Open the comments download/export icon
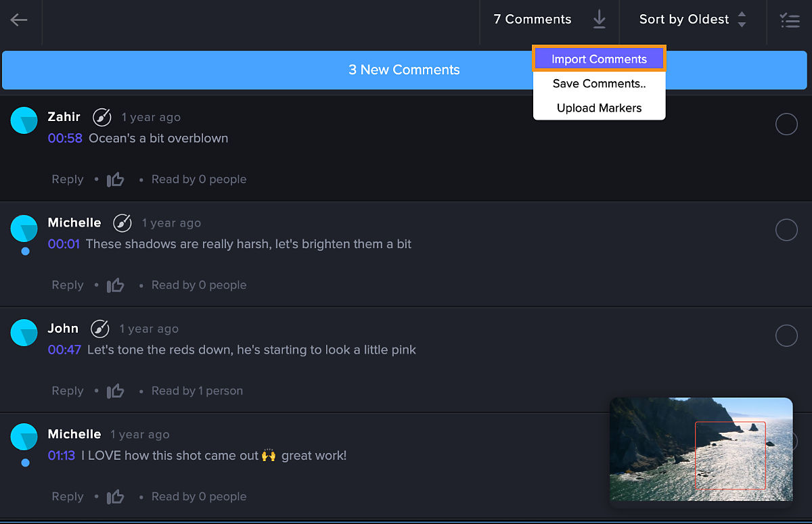Screen dimensions: 812x524 tap(599, 20)
